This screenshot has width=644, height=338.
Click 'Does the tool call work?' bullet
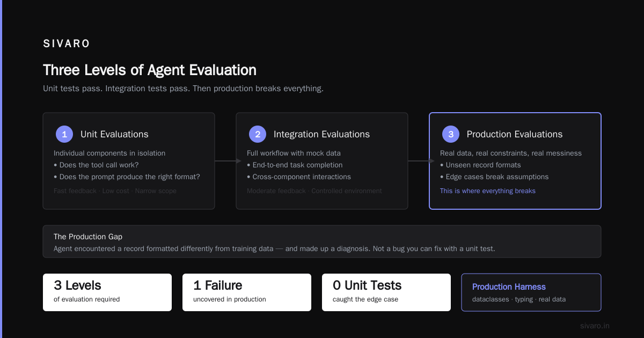pos(96,165)
